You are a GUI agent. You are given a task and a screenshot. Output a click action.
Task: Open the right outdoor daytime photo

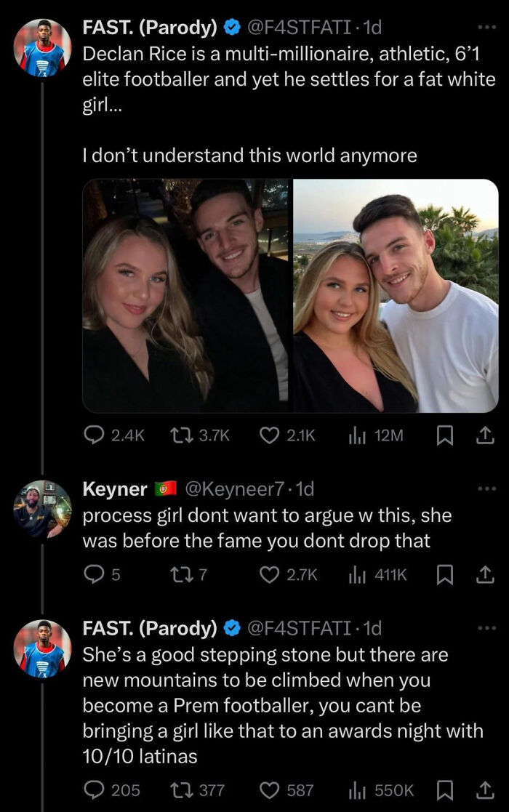[x=396, y=296]
